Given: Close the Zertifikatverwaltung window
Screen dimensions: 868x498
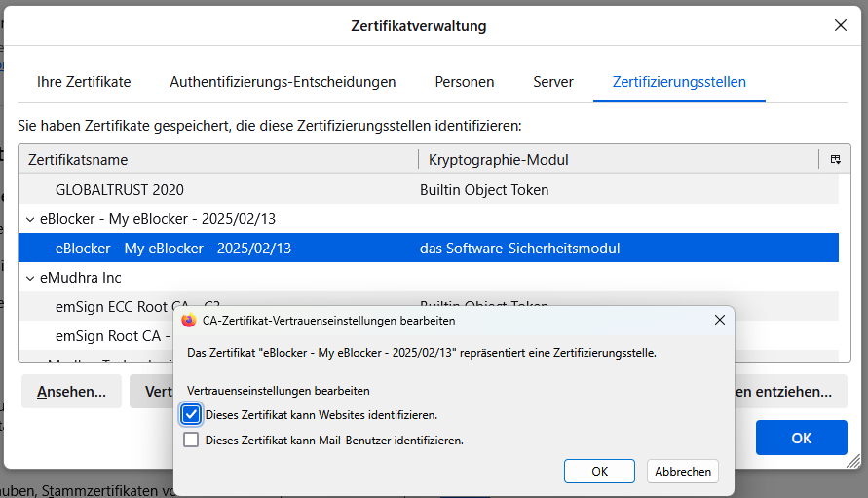Looking at the screenshot, I should click(841, 25).
